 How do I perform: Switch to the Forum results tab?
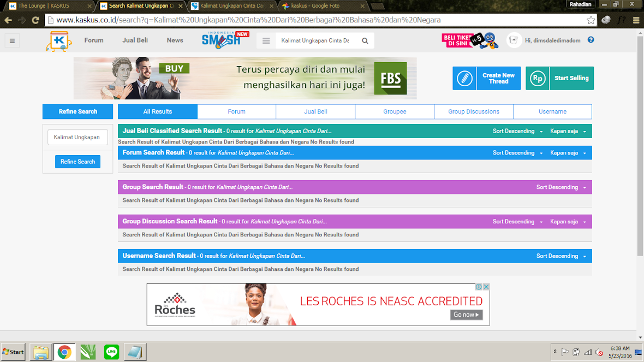236,111
